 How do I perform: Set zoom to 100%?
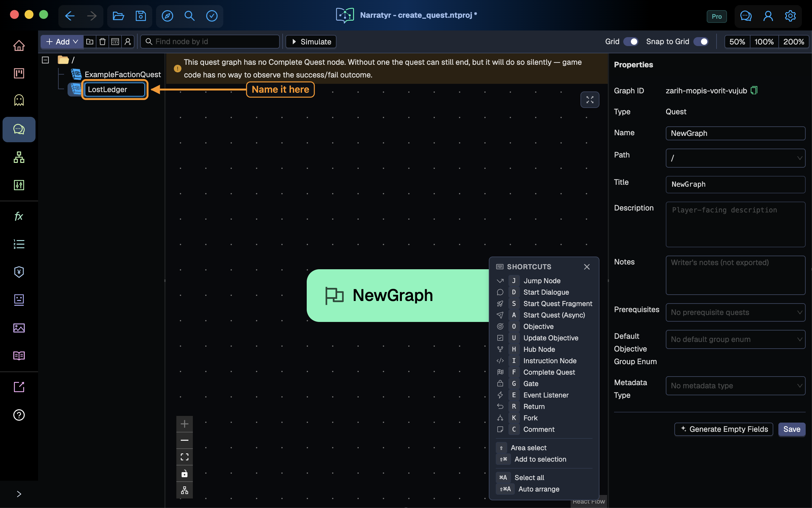point(764,42)
